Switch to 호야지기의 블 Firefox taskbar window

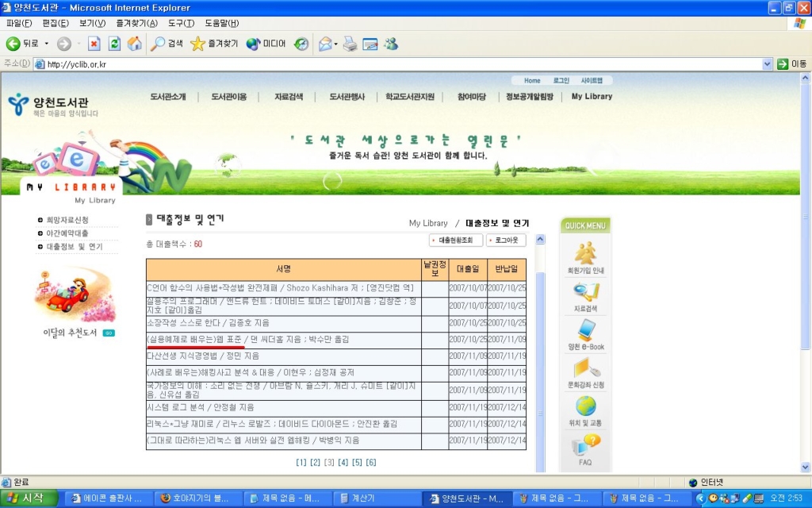pyautogui.click(x=199, y=498)
